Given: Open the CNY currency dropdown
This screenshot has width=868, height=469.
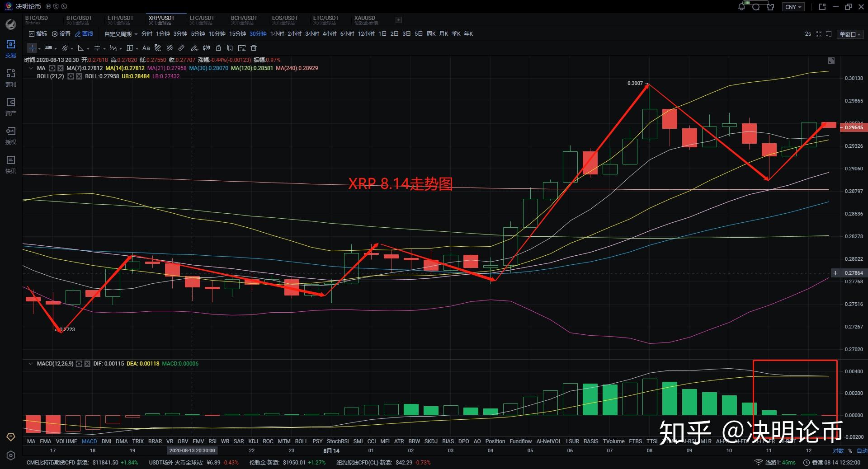Looking at the screenshot, I should 793,6.
